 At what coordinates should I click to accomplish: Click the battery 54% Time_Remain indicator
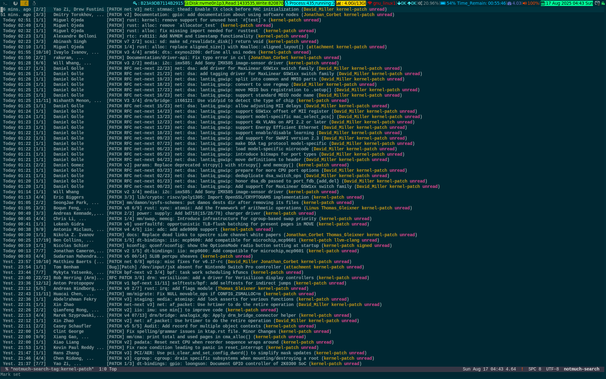[474, 3]
